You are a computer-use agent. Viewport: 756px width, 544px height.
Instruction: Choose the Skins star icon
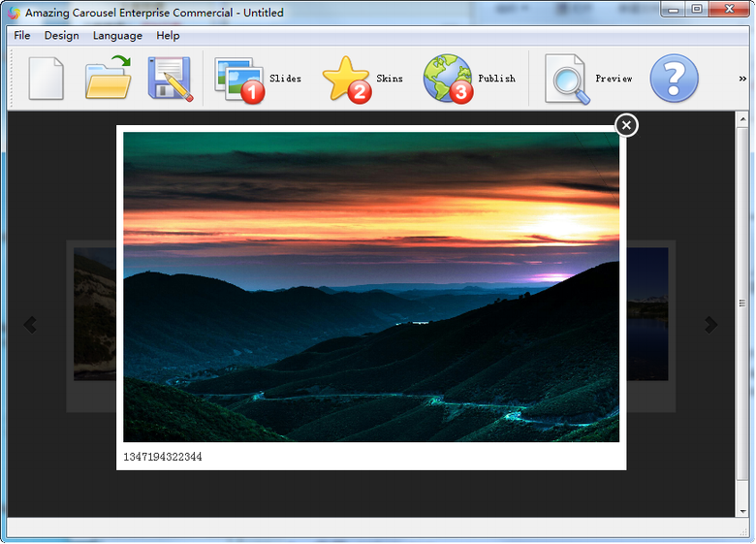point(346,79)
